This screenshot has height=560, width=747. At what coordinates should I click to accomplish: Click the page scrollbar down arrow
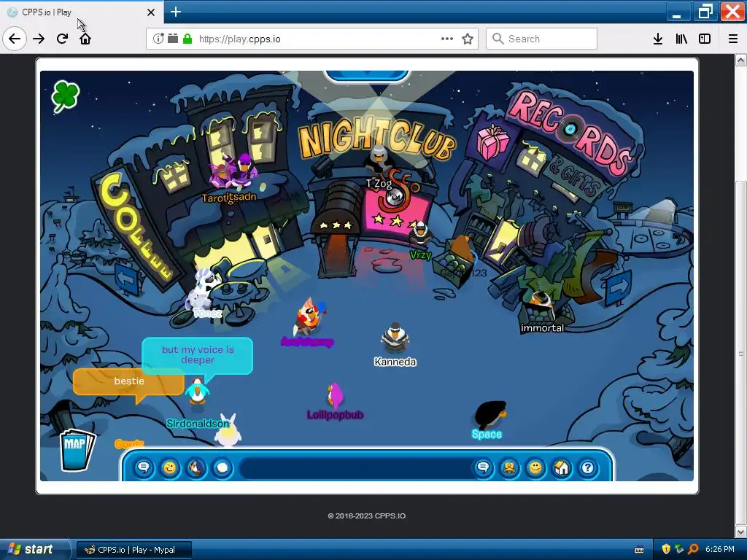coord(741,531)
